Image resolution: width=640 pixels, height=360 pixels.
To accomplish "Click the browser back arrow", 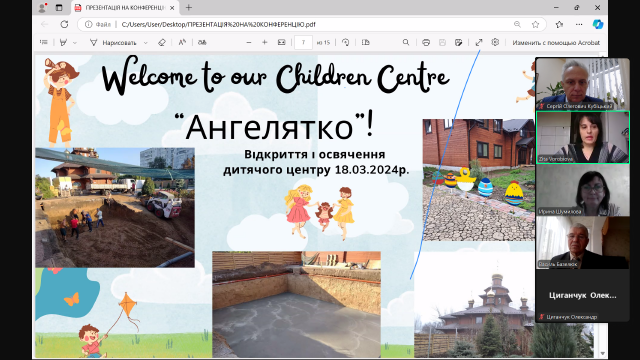I will (x=44, y=24).
